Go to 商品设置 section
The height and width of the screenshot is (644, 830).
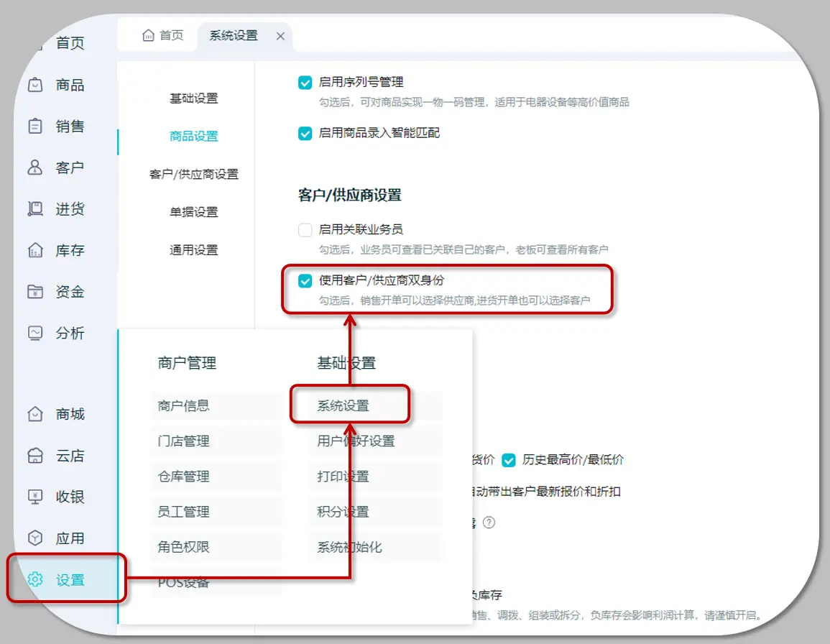point(194,136)
